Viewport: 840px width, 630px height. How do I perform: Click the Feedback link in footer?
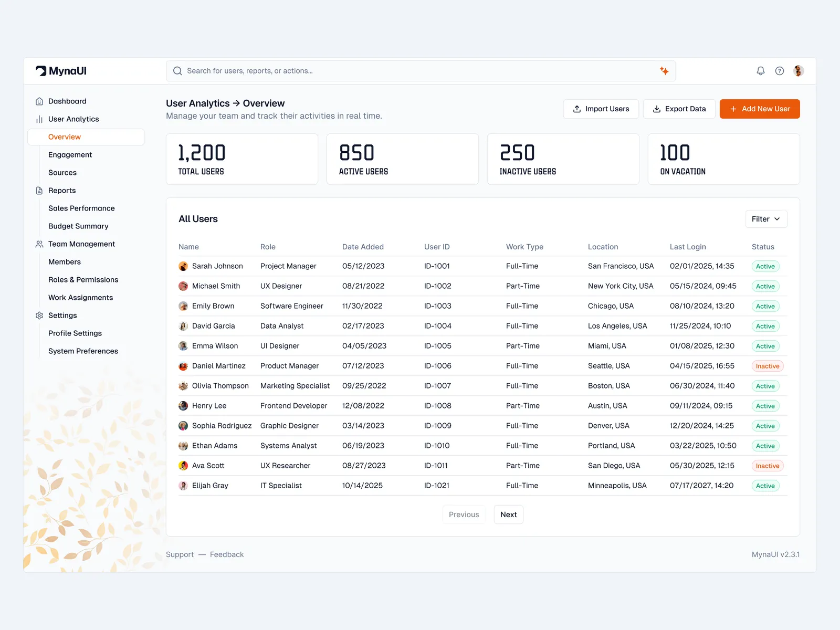pos(227,554)
